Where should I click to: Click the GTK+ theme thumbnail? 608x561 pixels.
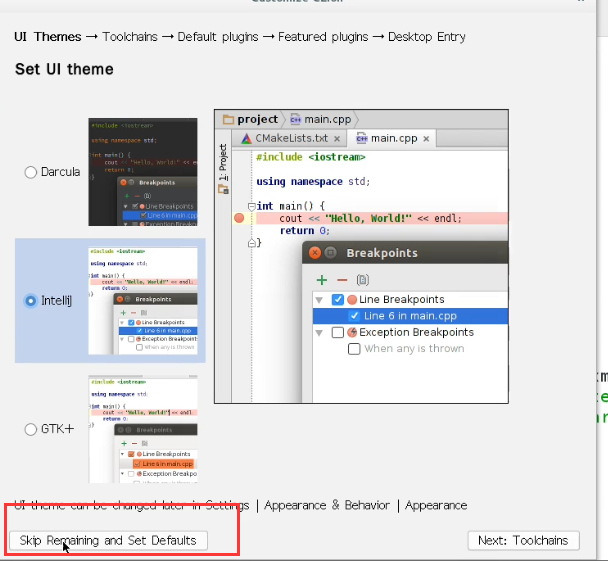(143, 429)
